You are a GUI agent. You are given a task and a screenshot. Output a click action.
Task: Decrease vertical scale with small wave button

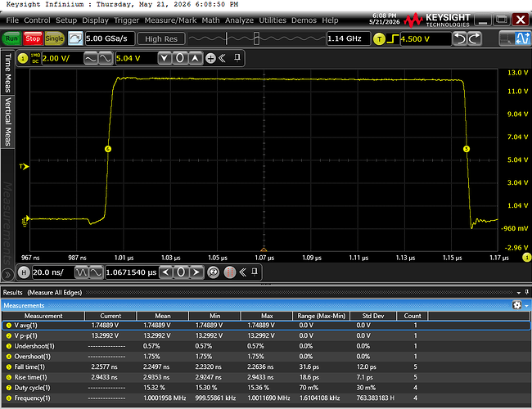(91, 59)
